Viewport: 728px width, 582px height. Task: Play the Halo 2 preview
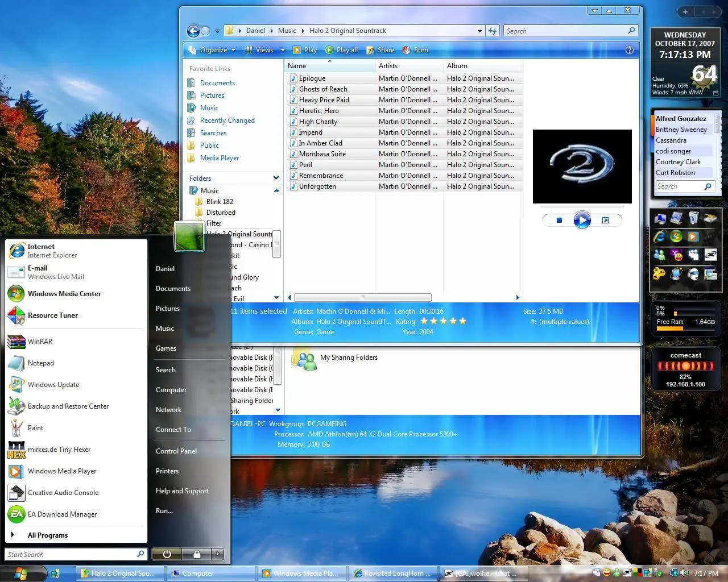pos(582,220)
